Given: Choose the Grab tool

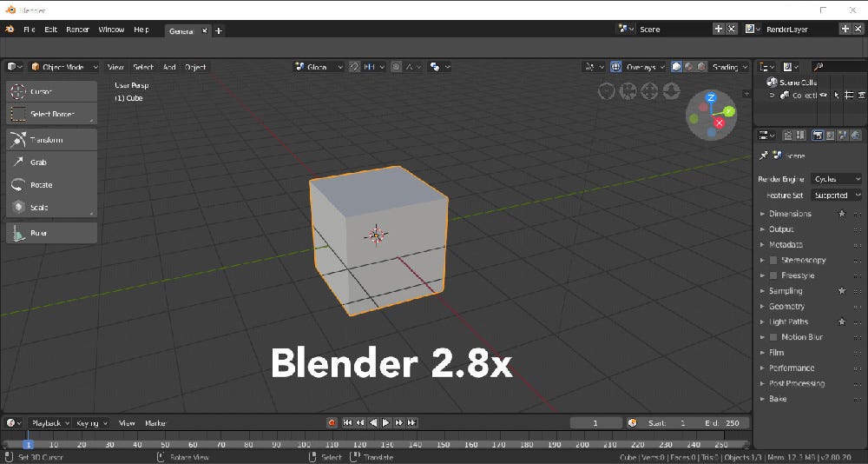Looking at the screenshot, I should [x=51, y=162].
